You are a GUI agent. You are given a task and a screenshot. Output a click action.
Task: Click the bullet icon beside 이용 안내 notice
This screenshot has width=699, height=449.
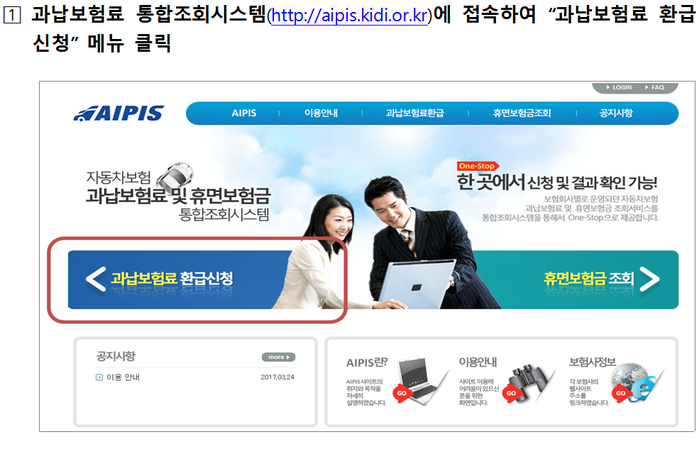(99, 377)
